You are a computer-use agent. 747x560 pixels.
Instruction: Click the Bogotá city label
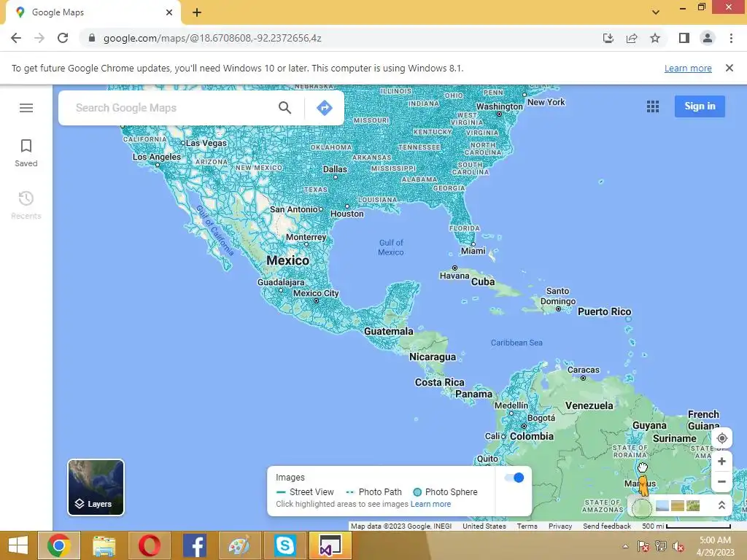[x=541, y=418]
